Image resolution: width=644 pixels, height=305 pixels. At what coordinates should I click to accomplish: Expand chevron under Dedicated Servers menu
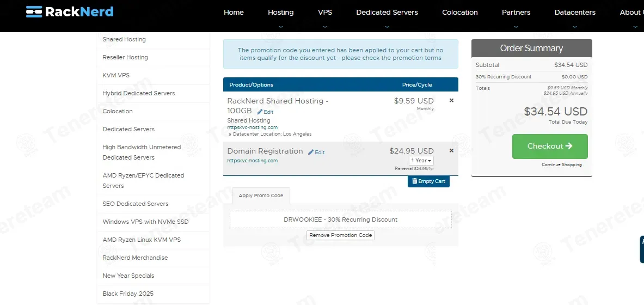click(x=387, y=27)
